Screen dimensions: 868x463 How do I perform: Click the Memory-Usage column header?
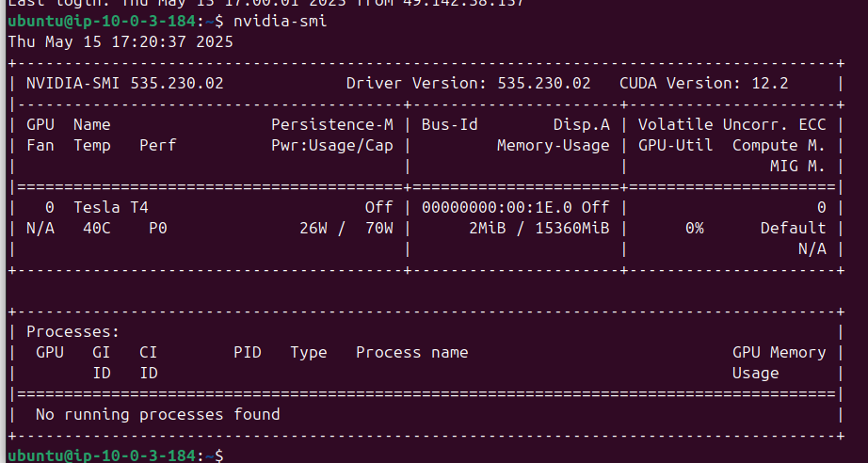coord(554,145)
